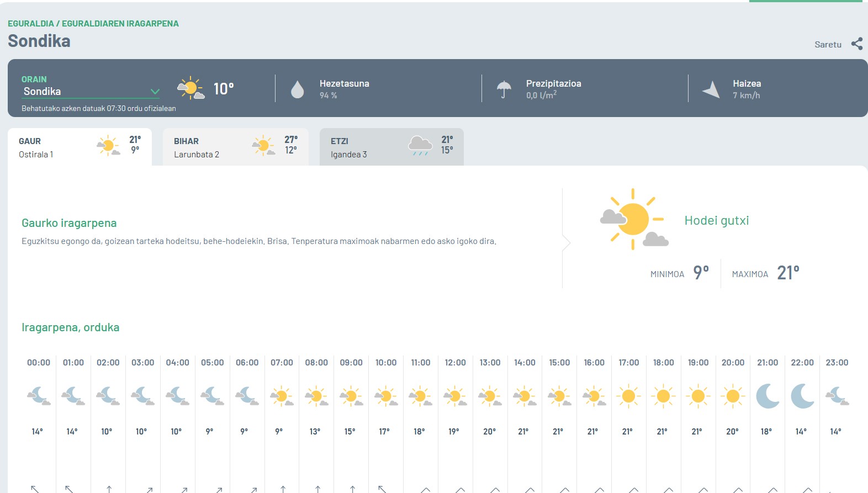The width and height of the screenshot is (868, 493).
Task: Click the 10:00 wind arrow
Action: tap(382, 489)
